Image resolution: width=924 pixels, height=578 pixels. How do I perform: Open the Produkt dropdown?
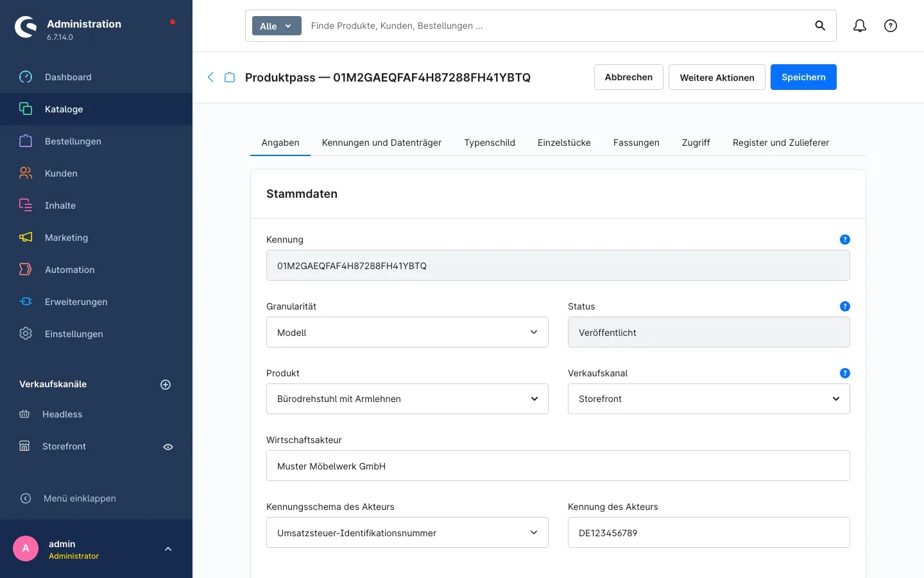coord(407,399)
